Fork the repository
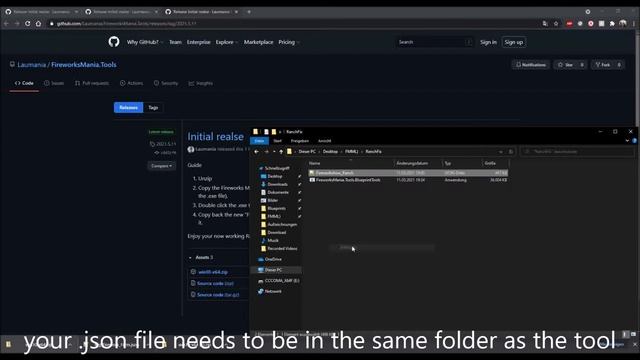This screenshot has height=360, width=640. tap(603, 64)
